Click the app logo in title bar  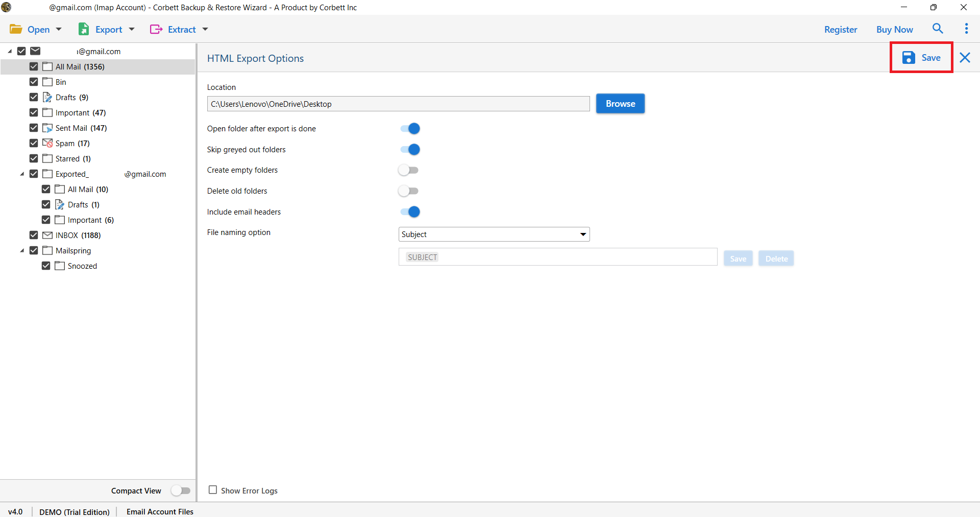(6, 7)
